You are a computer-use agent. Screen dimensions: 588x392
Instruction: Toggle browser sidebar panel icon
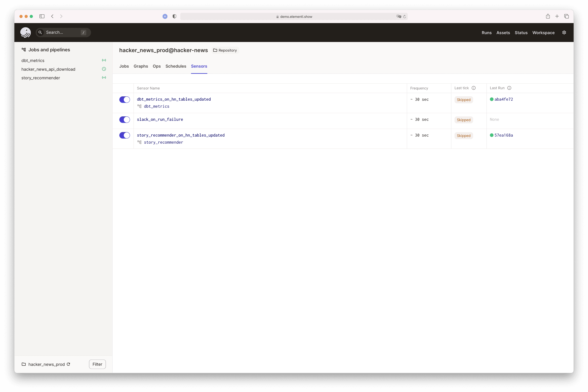tap(42, 16)
